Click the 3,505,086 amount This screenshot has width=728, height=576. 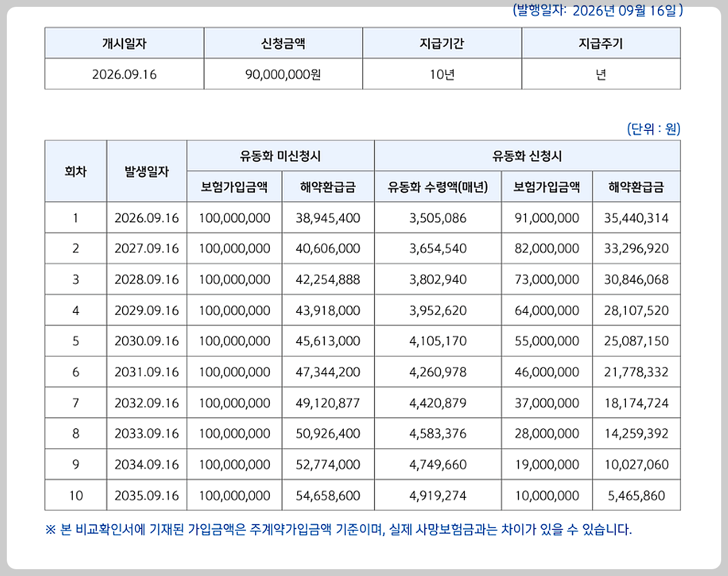click(438, 218)
